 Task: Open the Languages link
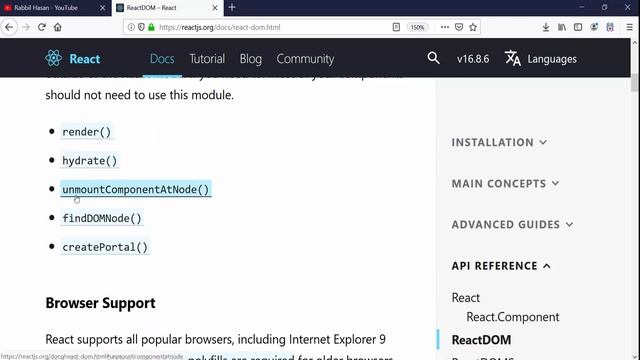[552, 59]
